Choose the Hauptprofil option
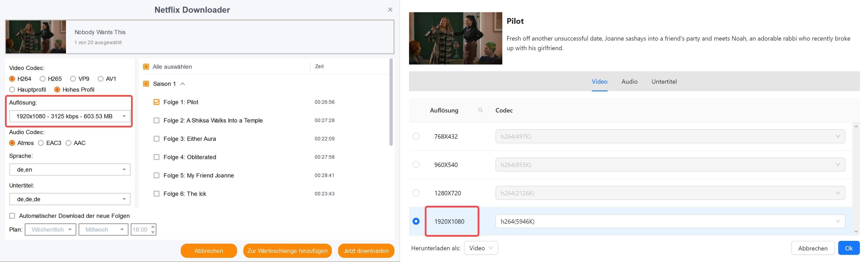Image resolution: width=868 pixels, height=262 pixels. [12, 89]
